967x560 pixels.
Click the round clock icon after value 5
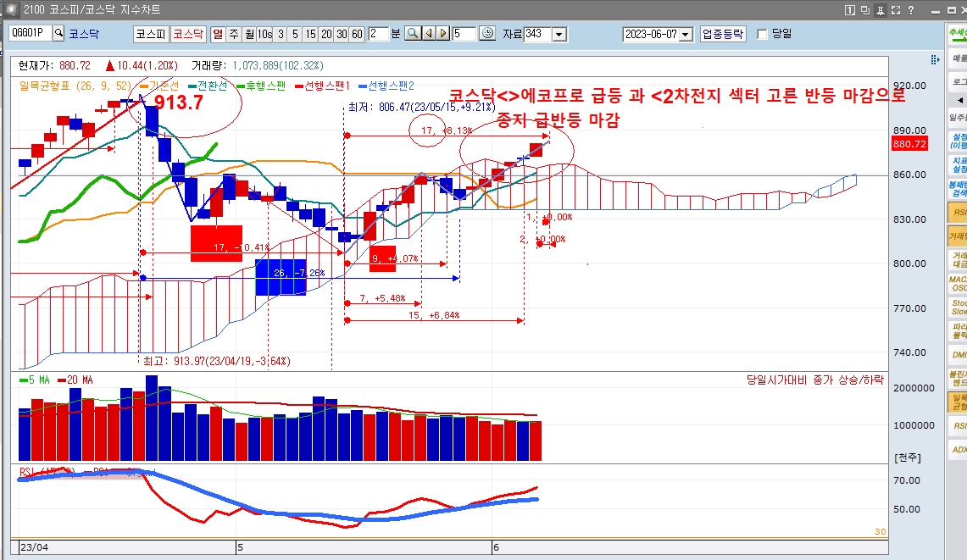click(x=487, y=33)
